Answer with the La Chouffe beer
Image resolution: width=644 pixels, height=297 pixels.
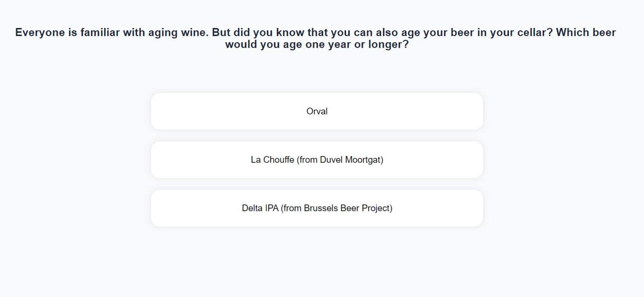tap(317, 160)
